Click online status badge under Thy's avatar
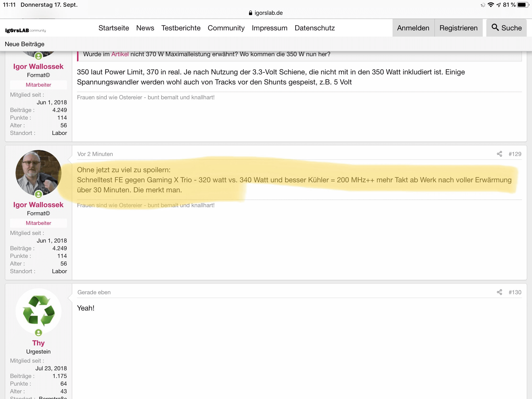The height and width of the screenshot is (399, 532). pos(39,333)
